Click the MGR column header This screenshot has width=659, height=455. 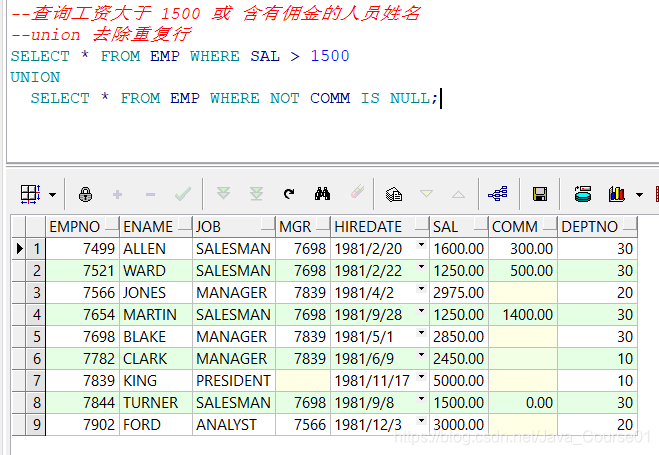pyautogui.click(x=303, y=227)
